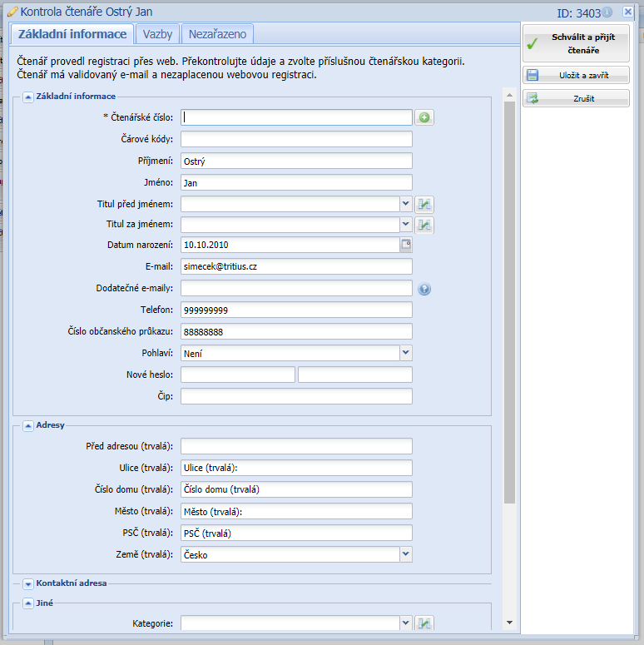
Task: Click the help icon beside Dodatečné e-maily
Action: pyautogui.click(x=424, y=290)
